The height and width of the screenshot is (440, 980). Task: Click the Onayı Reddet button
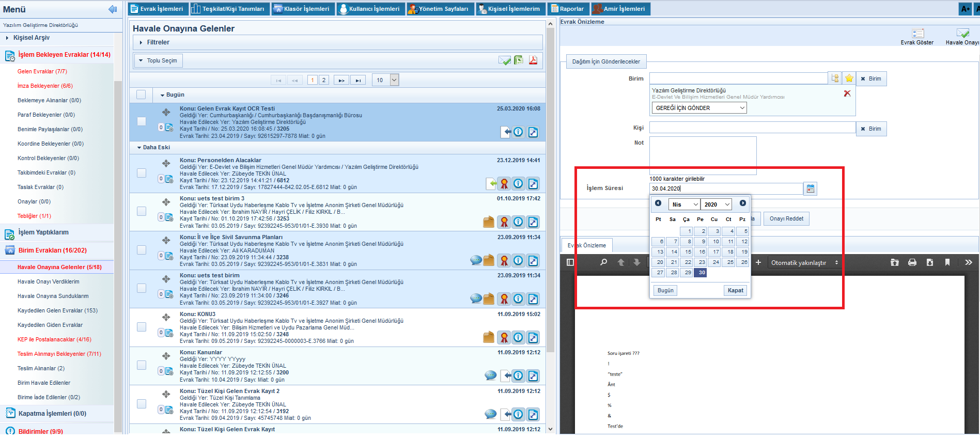point(786,219)
